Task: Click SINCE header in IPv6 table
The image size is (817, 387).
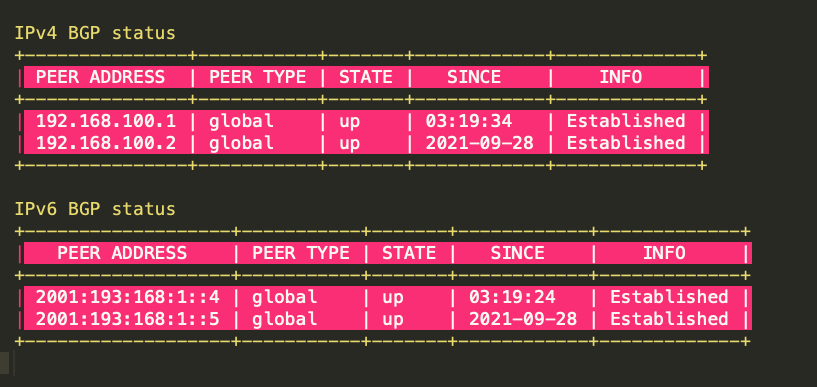Action: click(x=517, y=253)
